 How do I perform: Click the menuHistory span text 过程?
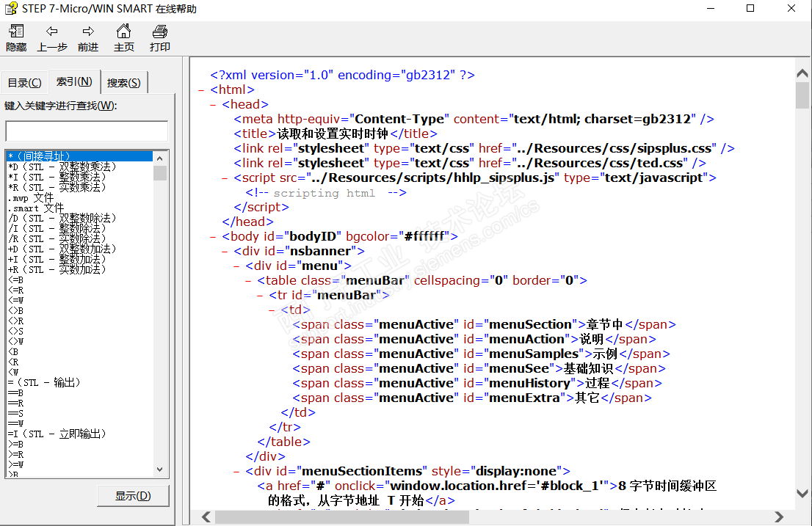point(597,383)
